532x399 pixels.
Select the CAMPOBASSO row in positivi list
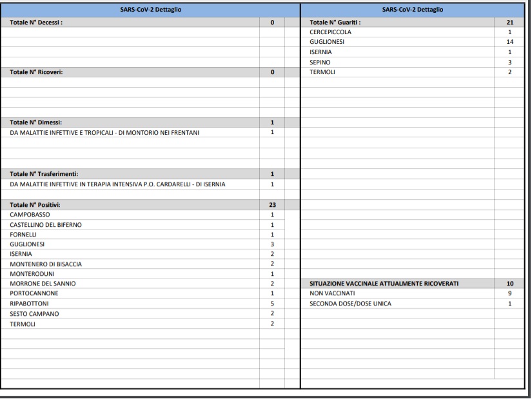point(143,215)
